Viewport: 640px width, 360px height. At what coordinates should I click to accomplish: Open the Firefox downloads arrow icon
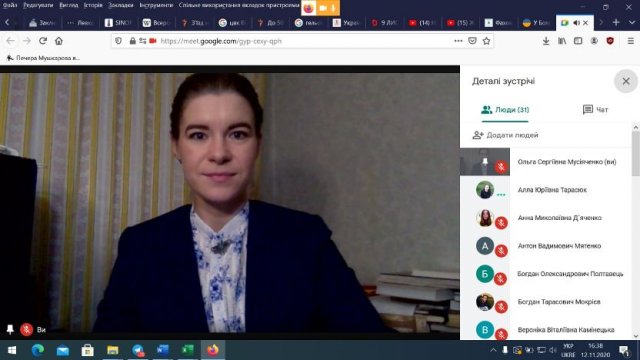[546, 41]
